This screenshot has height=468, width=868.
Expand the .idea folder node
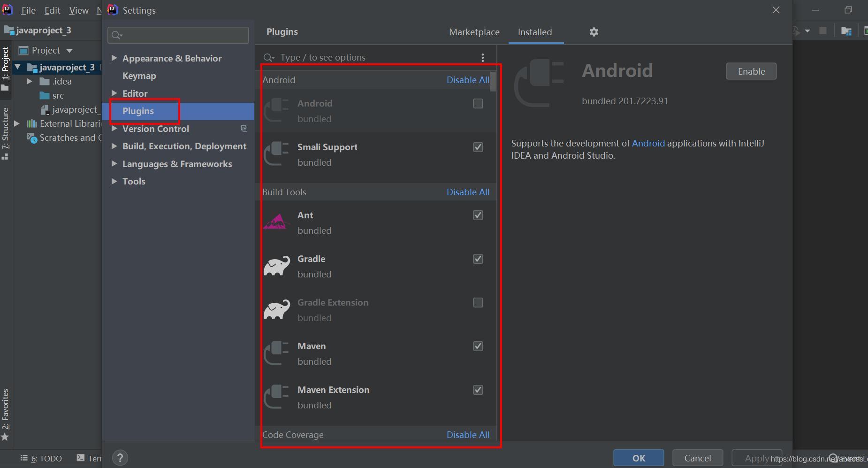click(29, 81)
